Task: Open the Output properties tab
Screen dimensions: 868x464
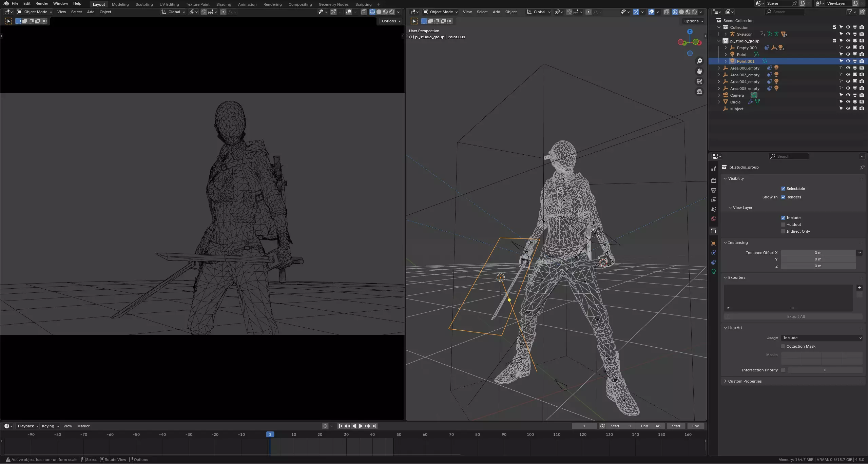Action: point(714,190)
